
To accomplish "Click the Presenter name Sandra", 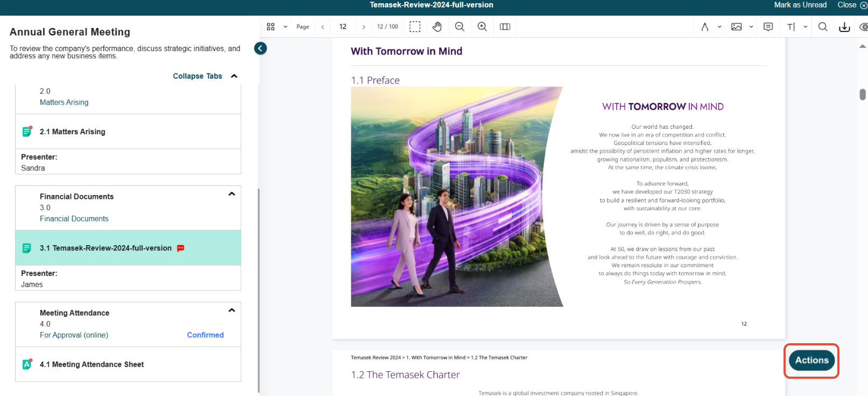I will [x=33, y=168].
